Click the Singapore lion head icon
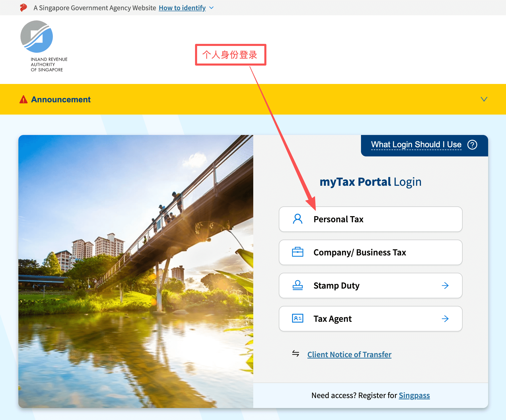The image size is (506, 420). [x=23, y=8]
